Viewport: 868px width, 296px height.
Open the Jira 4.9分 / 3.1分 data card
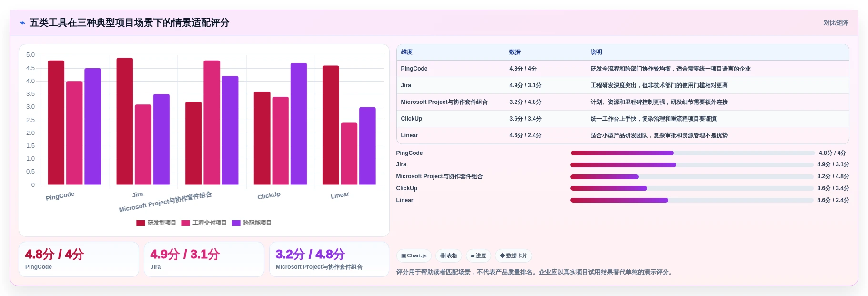pyautogui.click(x=204, y=259)
